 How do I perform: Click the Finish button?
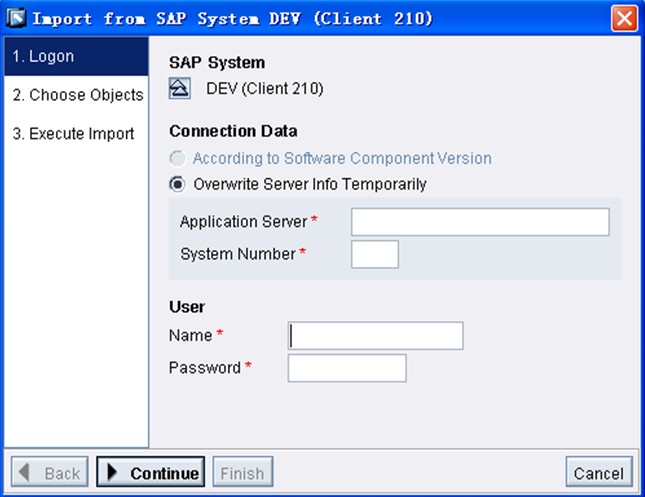243,472
